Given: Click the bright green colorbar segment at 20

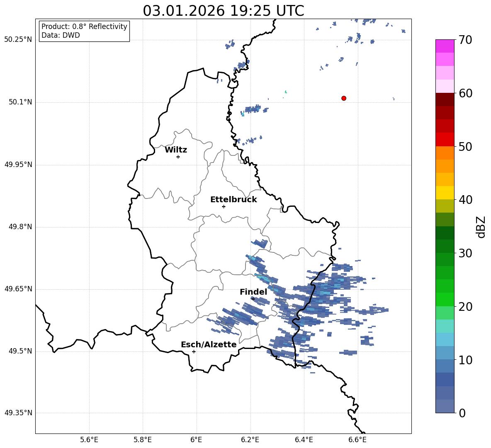Looking at the screenshot, I should (x=445, y=299).
